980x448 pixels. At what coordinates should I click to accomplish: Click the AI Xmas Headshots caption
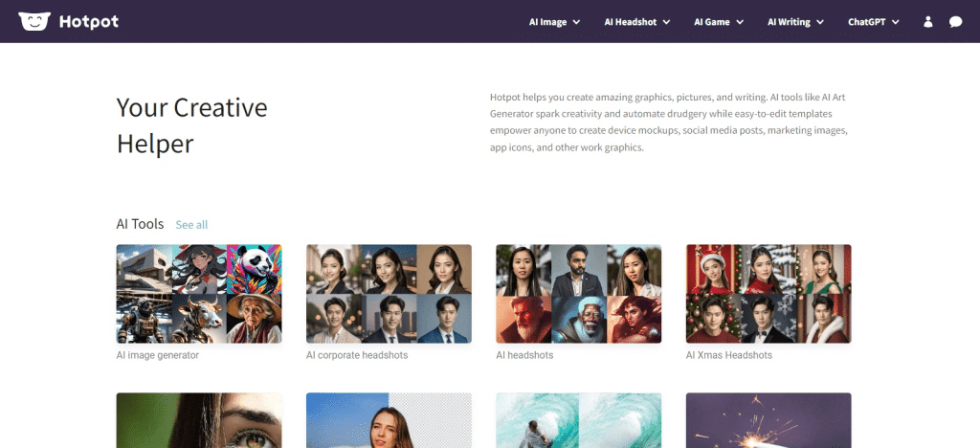[729, 355]
